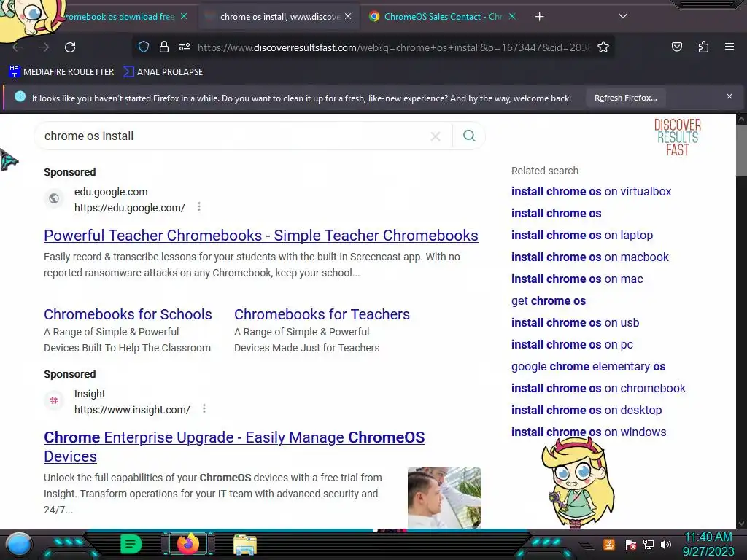Open Powerful Teacher Chromebooks link
Screen dimensions: 747x560
261,236
